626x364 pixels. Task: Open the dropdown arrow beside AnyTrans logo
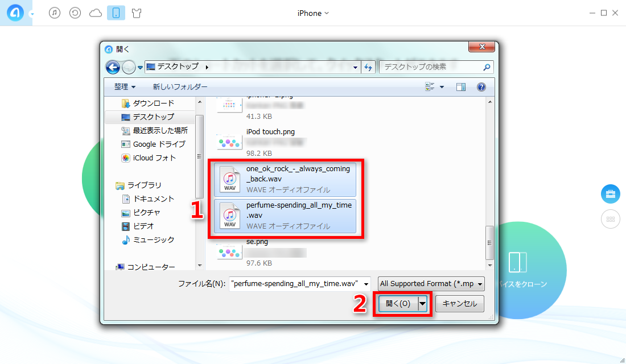32,14
